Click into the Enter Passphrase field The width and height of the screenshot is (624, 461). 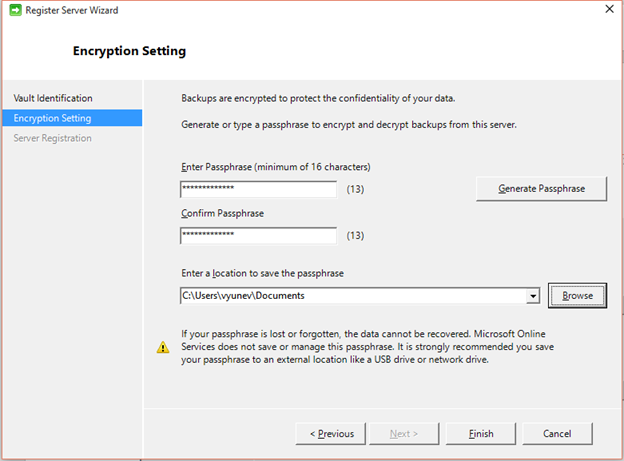coord(258,188)
